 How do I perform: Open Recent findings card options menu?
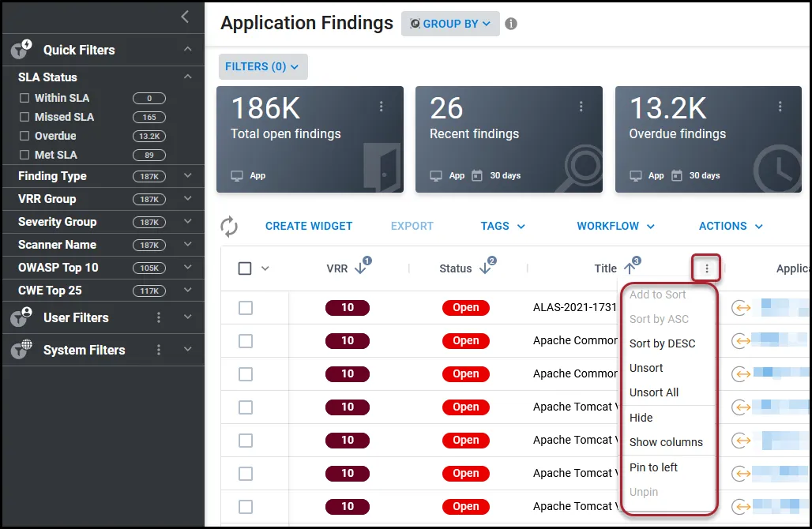point(581,106)
